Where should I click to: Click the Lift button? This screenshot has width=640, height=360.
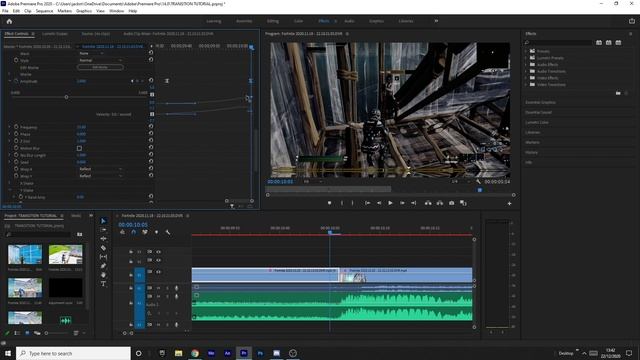pyautogui.click(x=428, y=203)
